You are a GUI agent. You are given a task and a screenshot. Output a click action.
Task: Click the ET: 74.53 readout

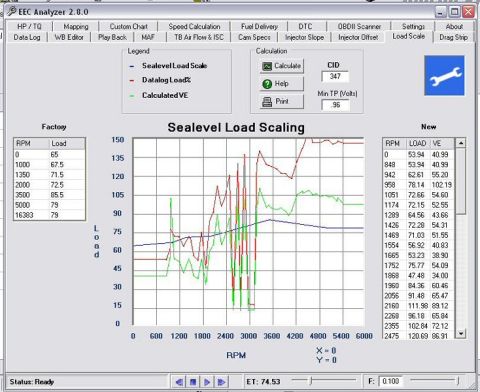click(263, 382)
